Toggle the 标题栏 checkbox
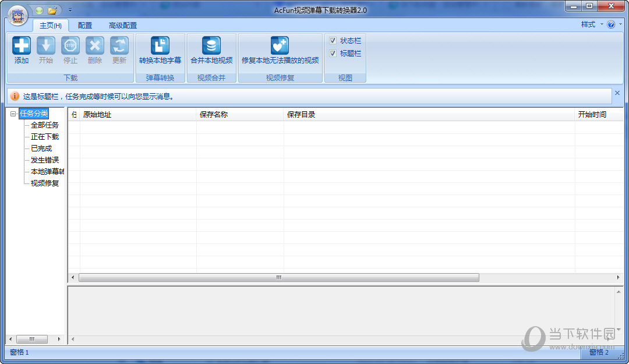Image resolution: width=629 pixels, height=364 pixels. [333, 54]
